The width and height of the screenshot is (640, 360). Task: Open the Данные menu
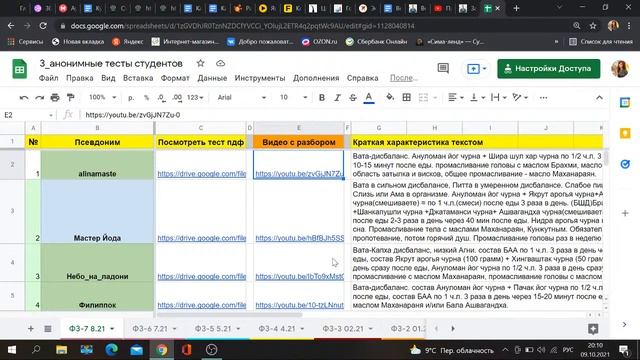pos(212,78)
